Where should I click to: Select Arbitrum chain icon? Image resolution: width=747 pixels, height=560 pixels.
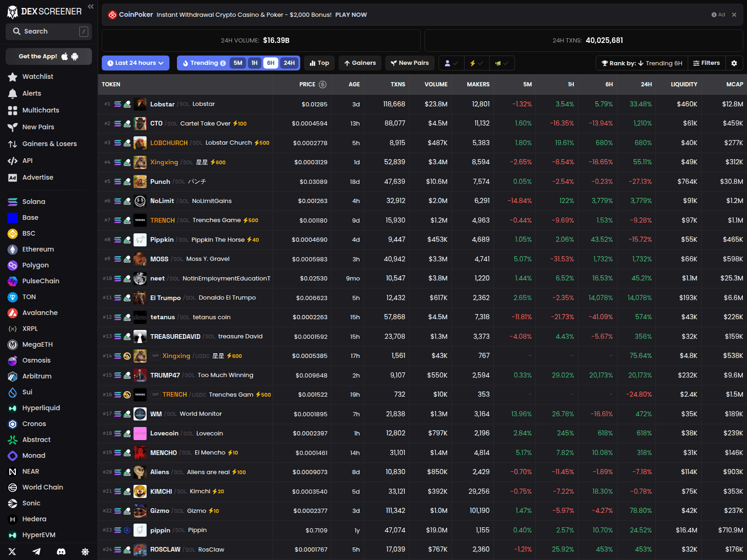(x=13, y=376)
